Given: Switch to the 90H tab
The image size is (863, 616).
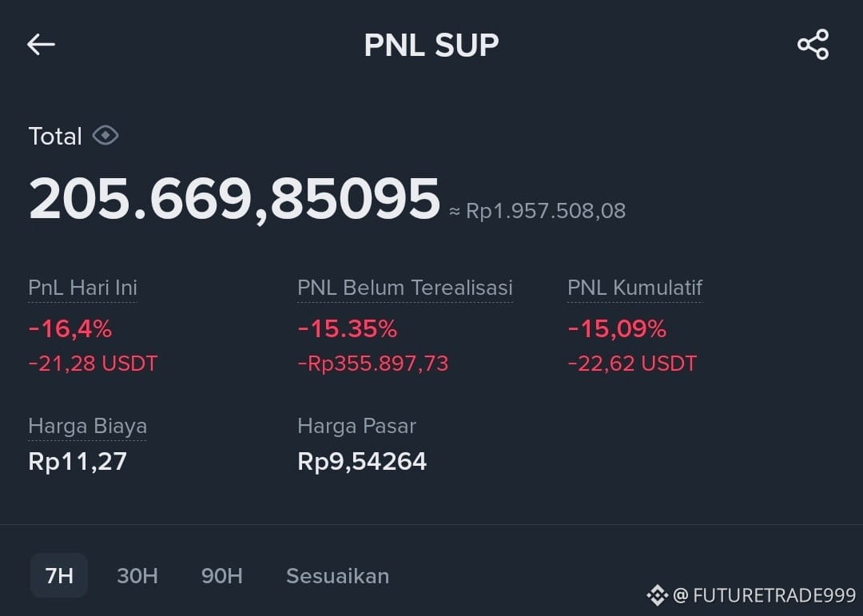Looking at the screenshot, I should coord(222,576).
